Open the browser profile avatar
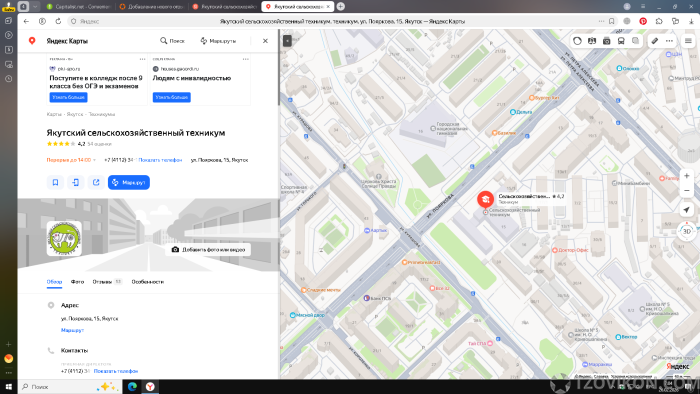Image resolution: width=700 pixels, height=394 pixels. (x=627, y=6)
